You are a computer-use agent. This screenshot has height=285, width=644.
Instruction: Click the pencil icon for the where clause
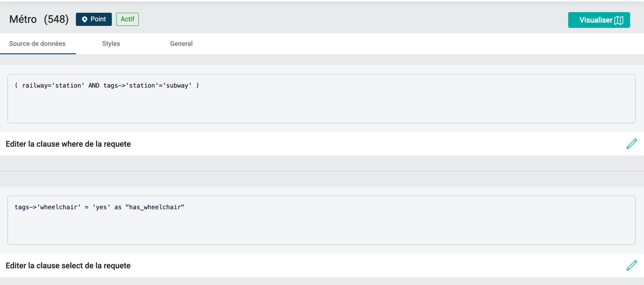632,144
